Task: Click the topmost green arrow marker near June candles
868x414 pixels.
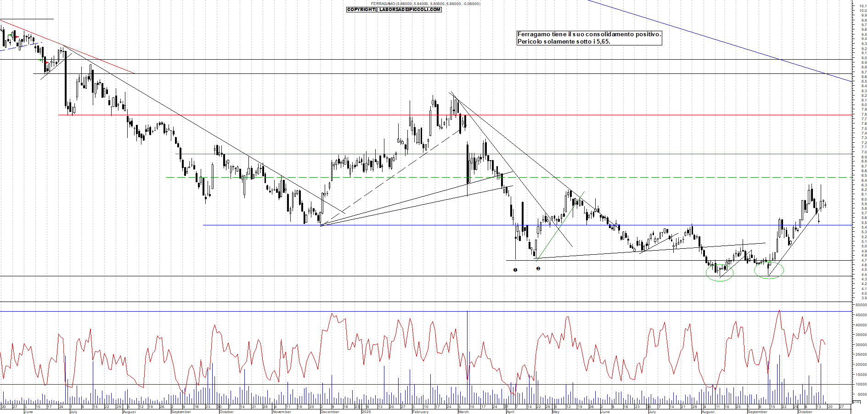Action: [x=10, y=35]
